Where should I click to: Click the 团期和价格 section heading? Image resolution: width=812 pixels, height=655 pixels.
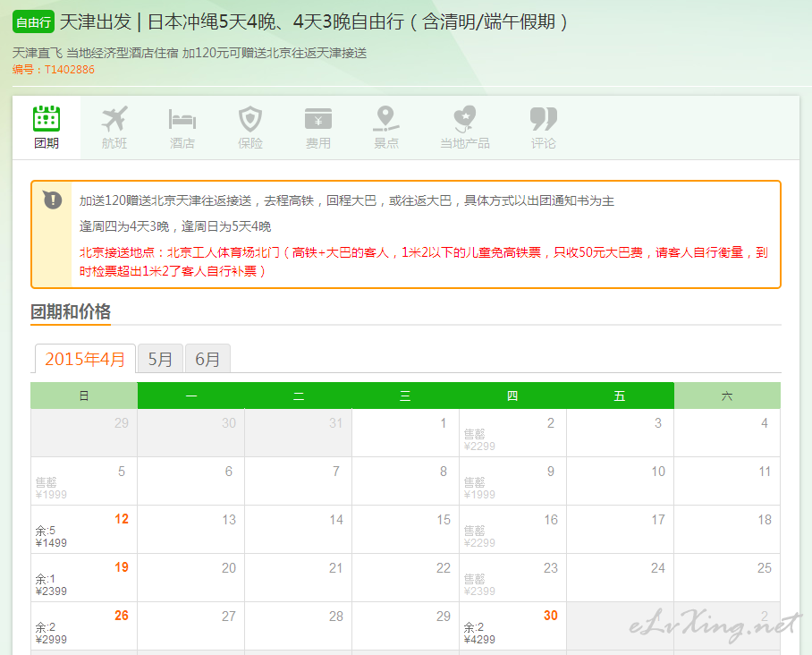(71, 311)
